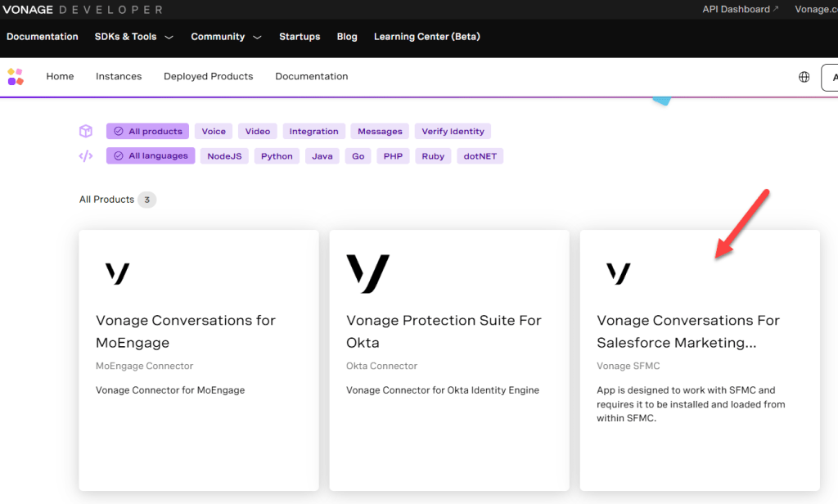The image size is (838, 504).
Task: Filter by NodeJS language
Action: click(x=224, y=156)
